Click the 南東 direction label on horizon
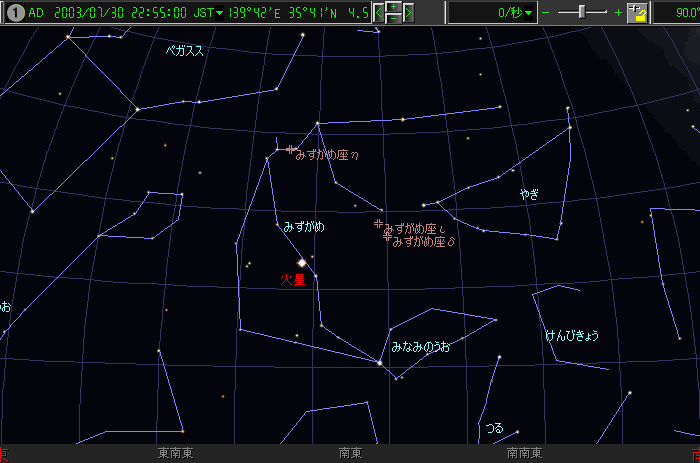Image resolution: width=700 pixels, height=463 pixels. coord(350,453)
